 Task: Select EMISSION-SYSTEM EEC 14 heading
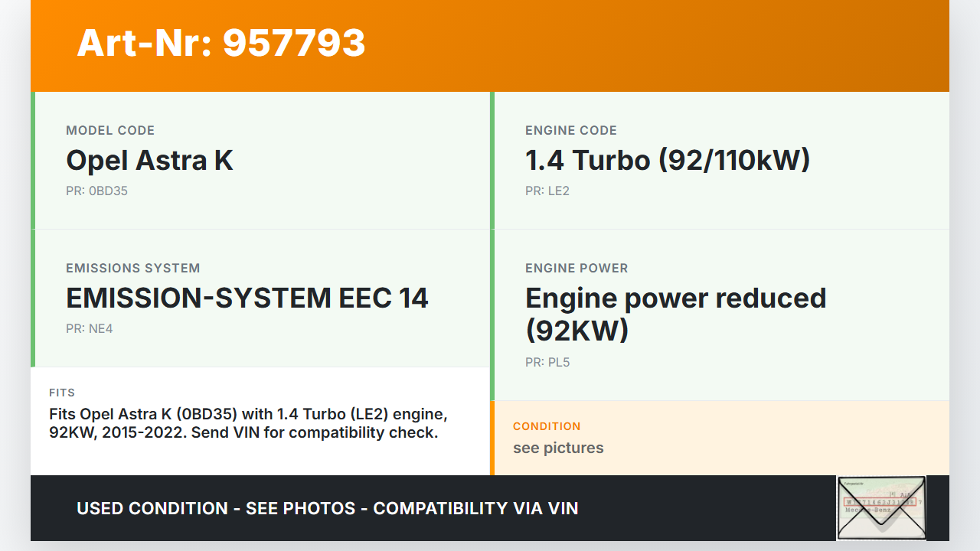pyautogui.click(x=247, y=298)
